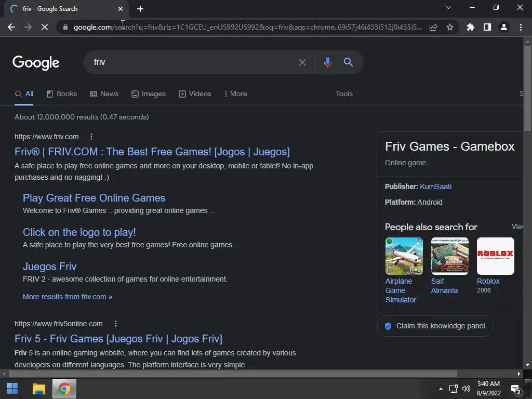Expand the More search categories
This screenshot has width=532, height=399.
point(235,94)
